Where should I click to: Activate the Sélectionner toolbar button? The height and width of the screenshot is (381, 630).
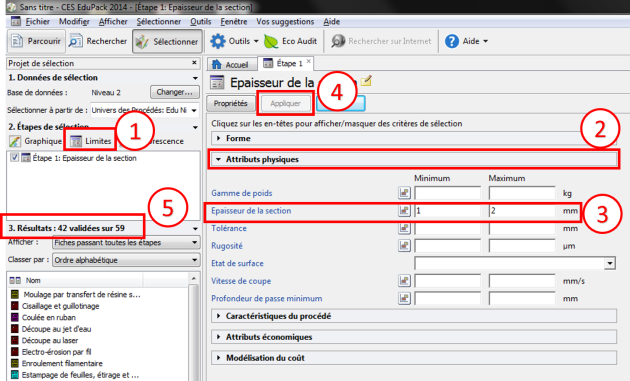(x=167, y=41)
